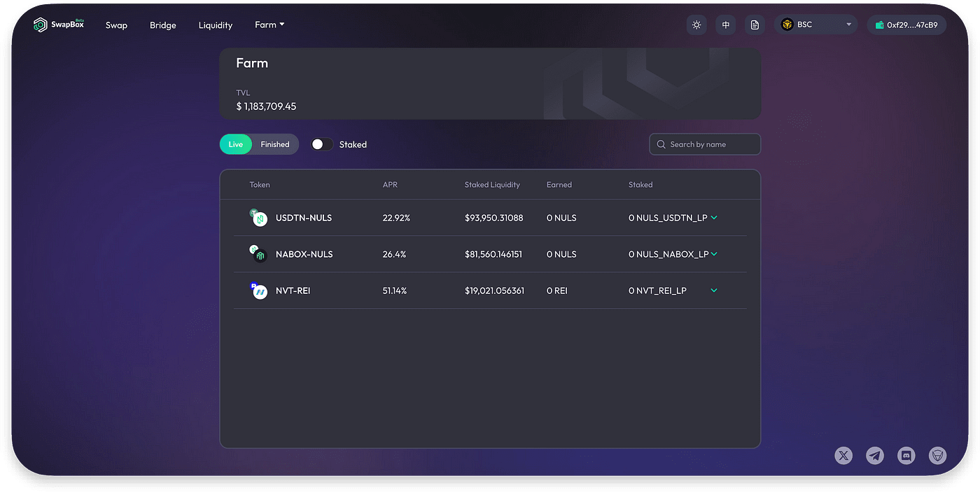The image size is (980, 495).
Task: Click the 51.14% APR value
Action: (x=395, y=291)
